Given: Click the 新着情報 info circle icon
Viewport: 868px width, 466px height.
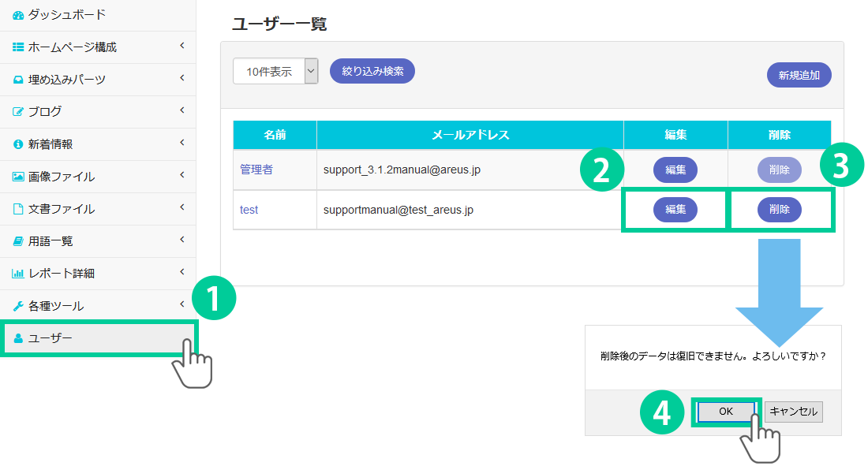Looking at the screenshot, I should tap(18, 144).
